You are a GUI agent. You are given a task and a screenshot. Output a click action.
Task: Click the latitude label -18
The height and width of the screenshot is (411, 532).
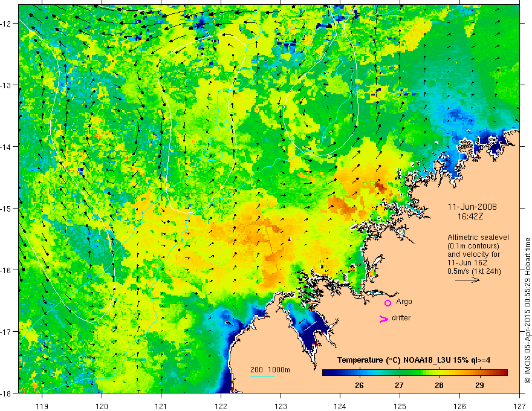click(x=7, y=393)
